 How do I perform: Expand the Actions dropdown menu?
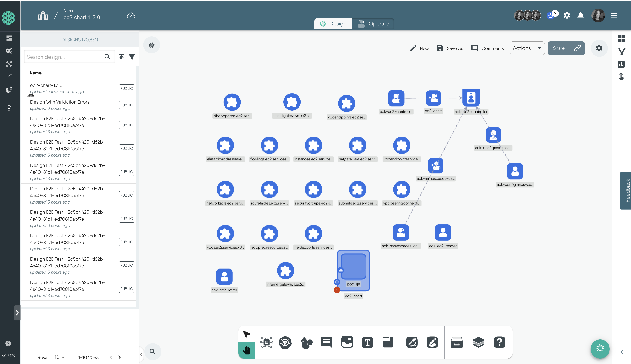coord(539,48)
